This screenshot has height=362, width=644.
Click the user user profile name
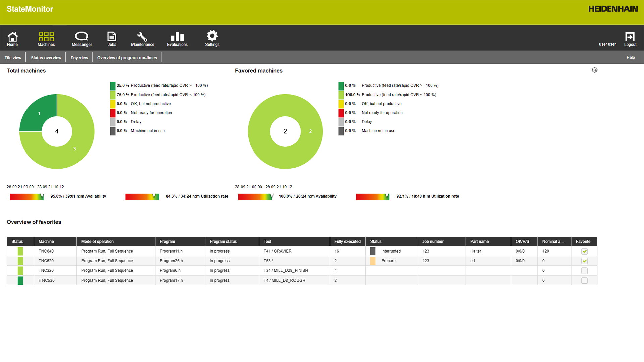click(x=607, y=44)
